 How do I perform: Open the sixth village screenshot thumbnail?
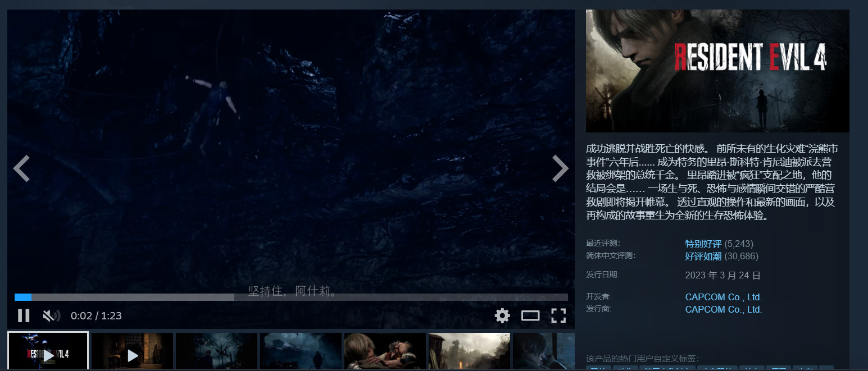[x=469, y=351]
